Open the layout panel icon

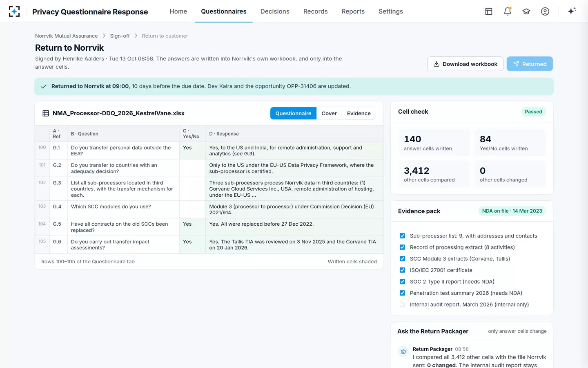pyautogui.click(x=489, y=11)
